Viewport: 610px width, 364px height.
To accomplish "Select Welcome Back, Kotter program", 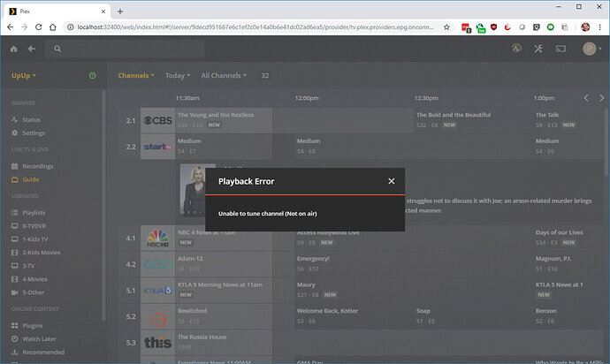I will [354, 316].
